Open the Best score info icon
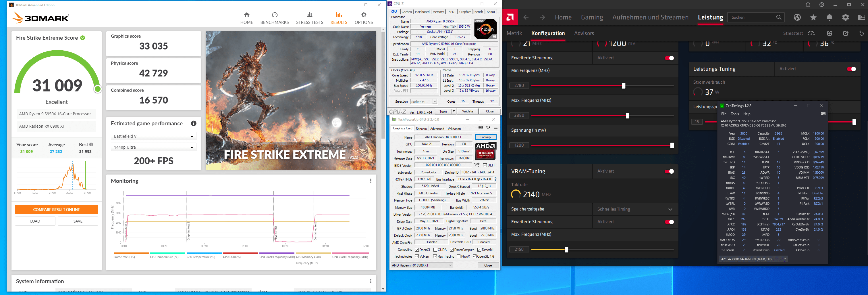This screenshot has width=868, height=295. tap(91, 145)
